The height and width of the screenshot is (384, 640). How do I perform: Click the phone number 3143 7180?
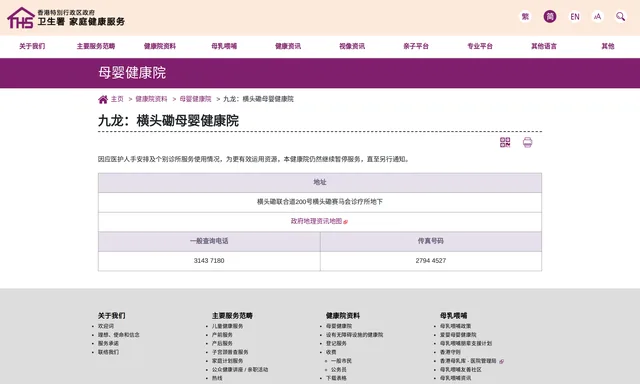[209, 261]
